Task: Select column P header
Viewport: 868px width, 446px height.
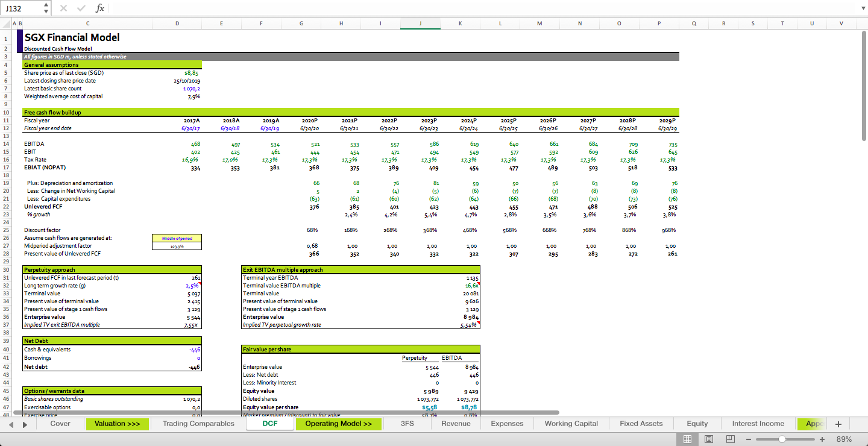Action: [x=659, y=24]
